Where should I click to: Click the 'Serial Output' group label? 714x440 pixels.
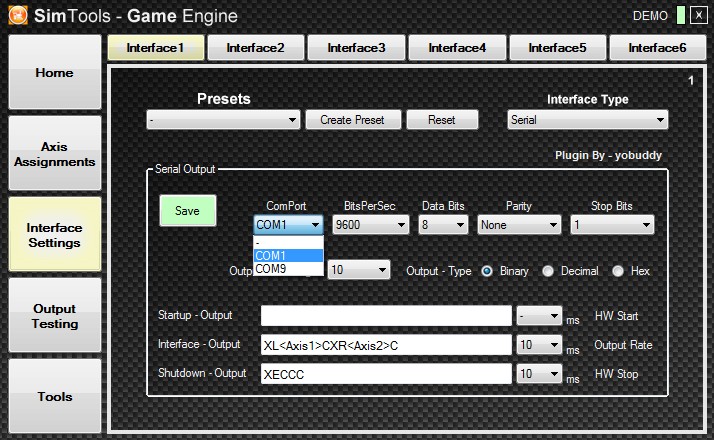point(185,169)
